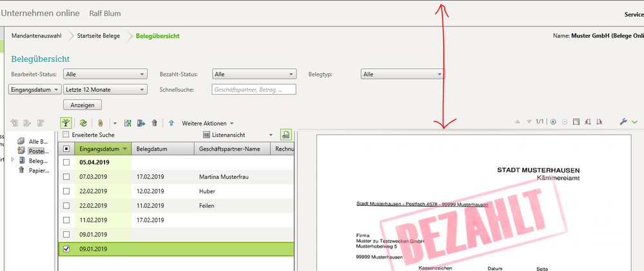Image resolution: width=644 pixels, height=271 pixels.
Task: Click the blue upload arrow icon
Action: (171, 122)
